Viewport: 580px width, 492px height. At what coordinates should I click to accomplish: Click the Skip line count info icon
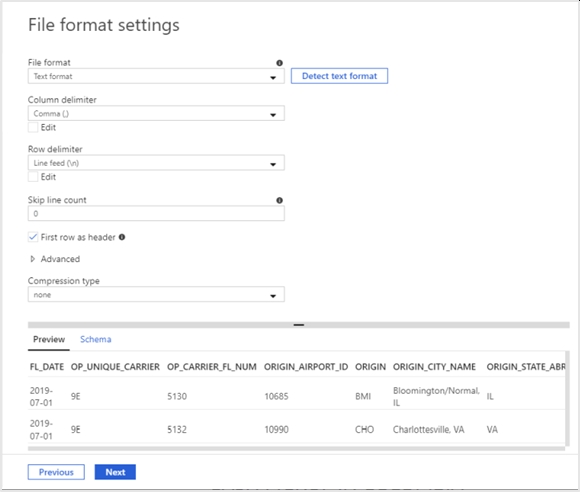[279, 200]
